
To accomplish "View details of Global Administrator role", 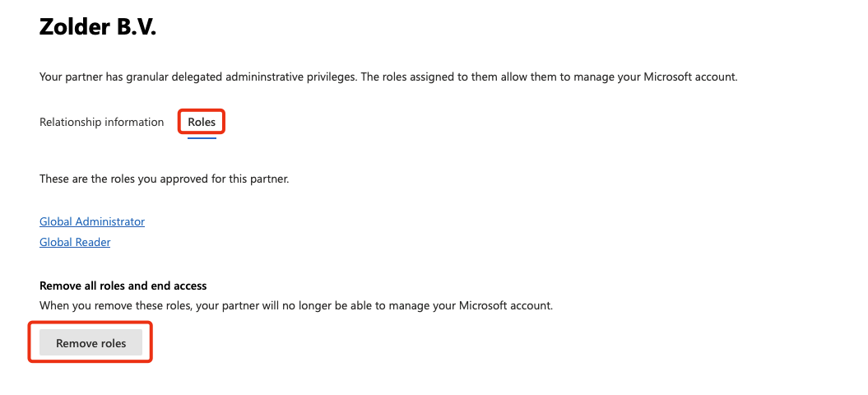I will [92, 221].
